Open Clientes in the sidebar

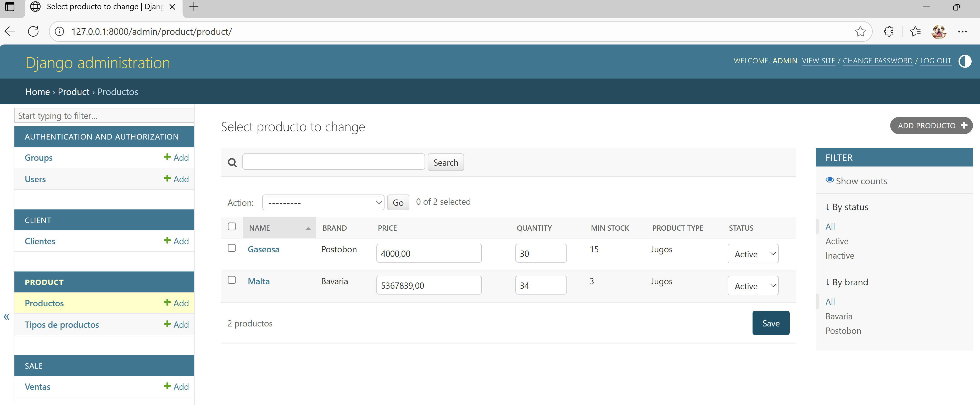(x=40, y=241)
